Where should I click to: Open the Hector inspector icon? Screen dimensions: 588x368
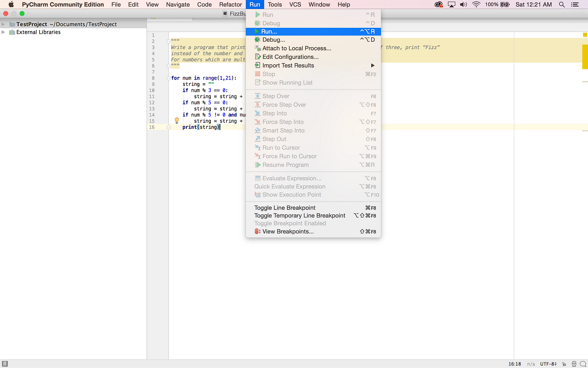[x=574, y=364]
